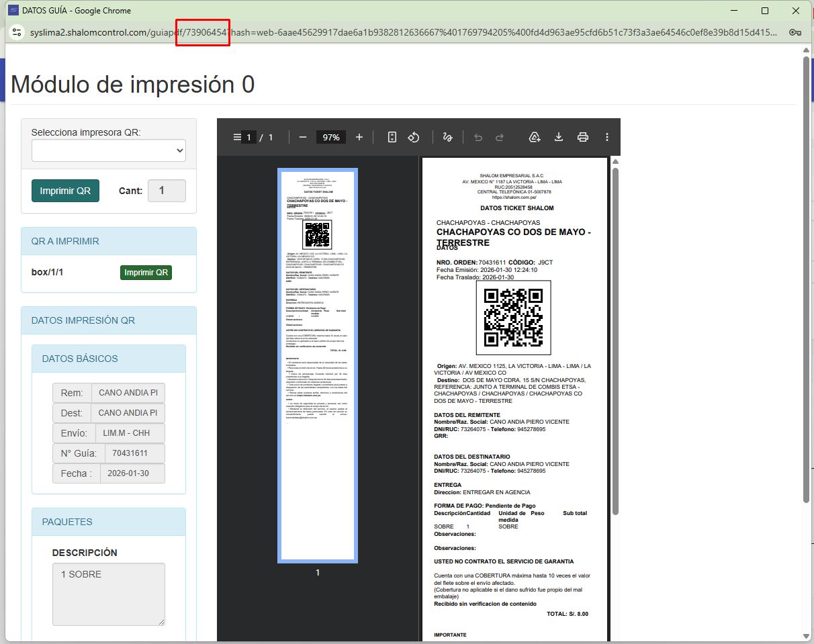The image size is (814, 644).
Task: Open the password manager key icon
Action: point(795,33)
